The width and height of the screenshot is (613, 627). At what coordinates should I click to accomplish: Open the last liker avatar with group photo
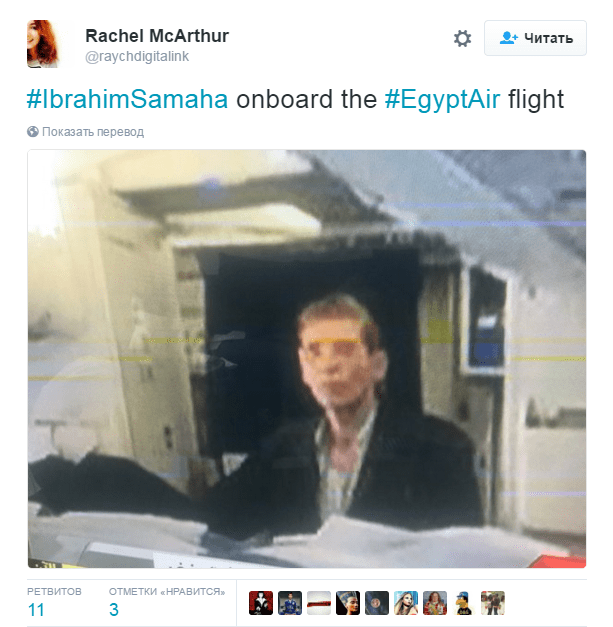click(x=493, y=603)
